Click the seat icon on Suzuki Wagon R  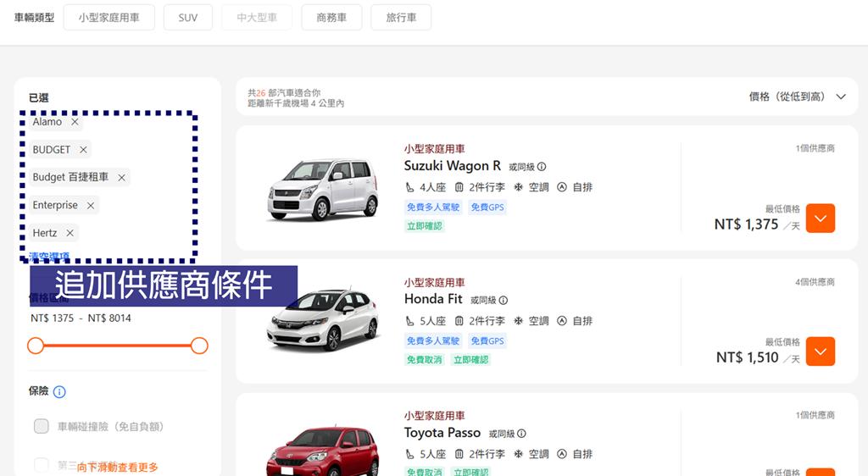[x=409, y=187]
